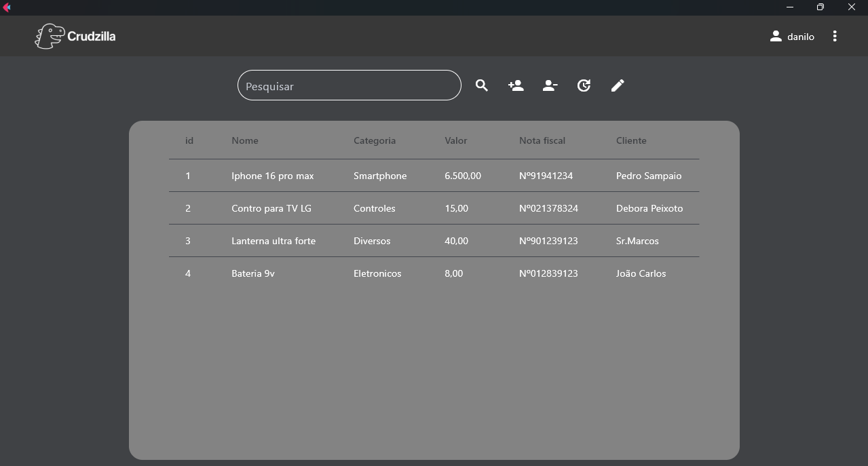Click the Controles category cell
This screenshot has width=868, height=466.
click(375, 208)
